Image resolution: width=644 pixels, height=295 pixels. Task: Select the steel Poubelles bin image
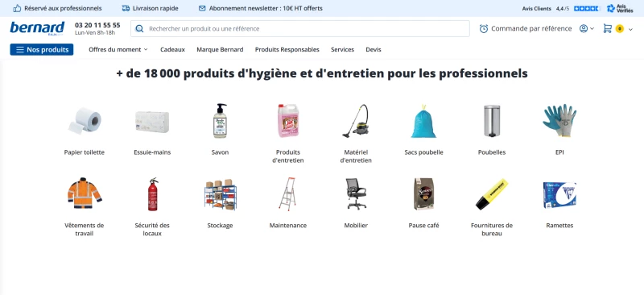pos(492,121)
